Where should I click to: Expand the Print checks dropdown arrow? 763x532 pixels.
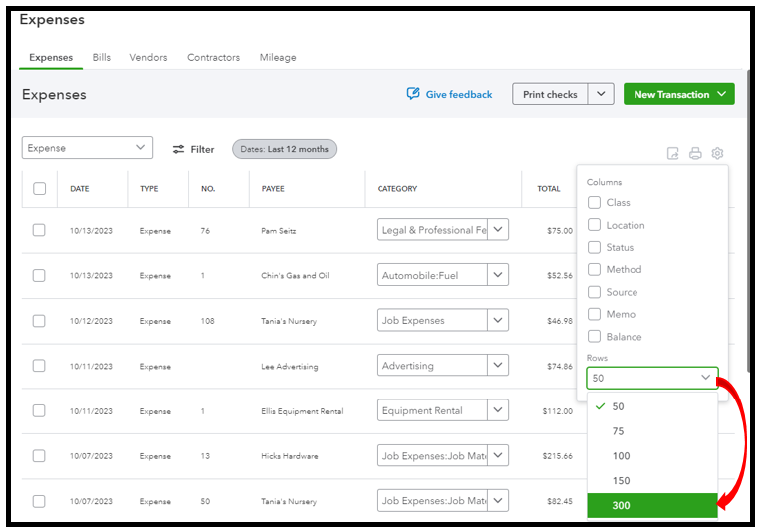coord(601,94)
